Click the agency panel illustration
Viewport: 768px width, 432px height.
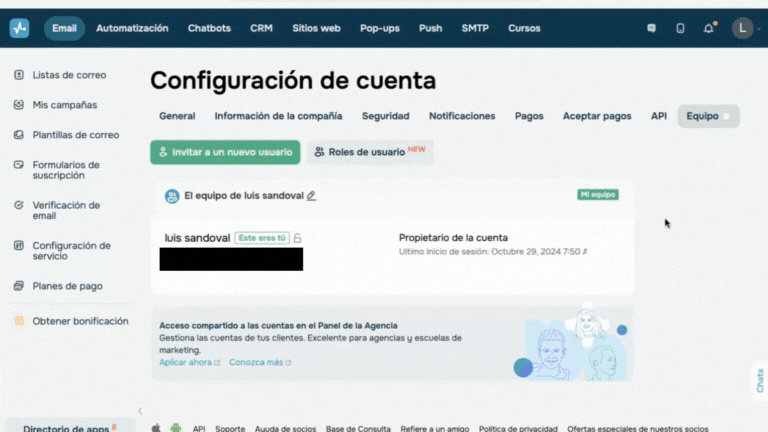click(x=571, y=344)
